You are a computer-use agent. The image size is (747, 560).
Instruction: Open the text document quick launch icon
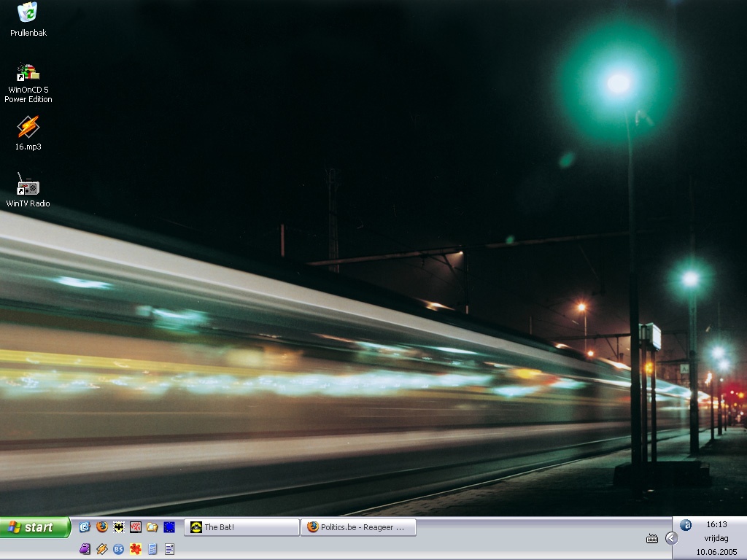coord(169,549)
